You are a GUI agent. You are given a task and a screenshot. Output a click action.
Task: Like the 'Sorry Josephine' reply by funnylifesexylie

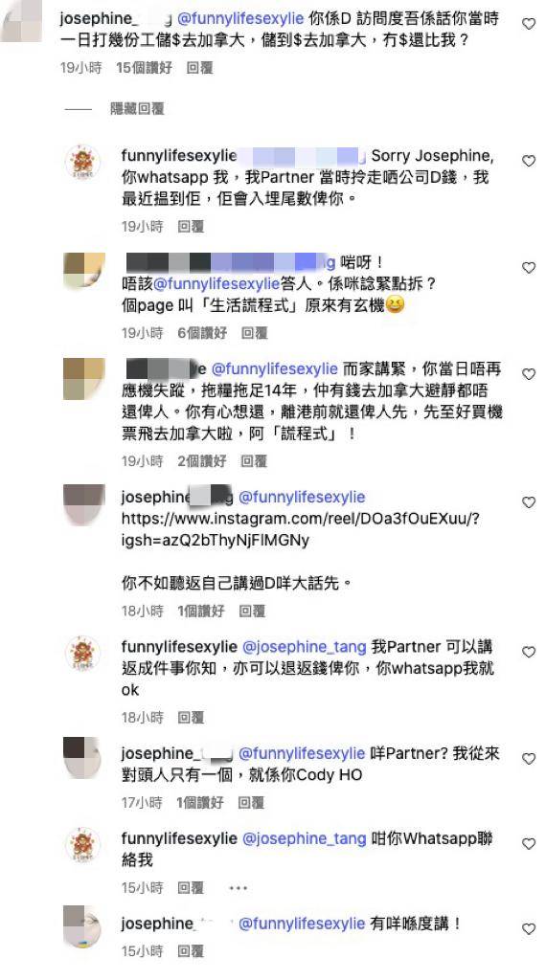529,161
